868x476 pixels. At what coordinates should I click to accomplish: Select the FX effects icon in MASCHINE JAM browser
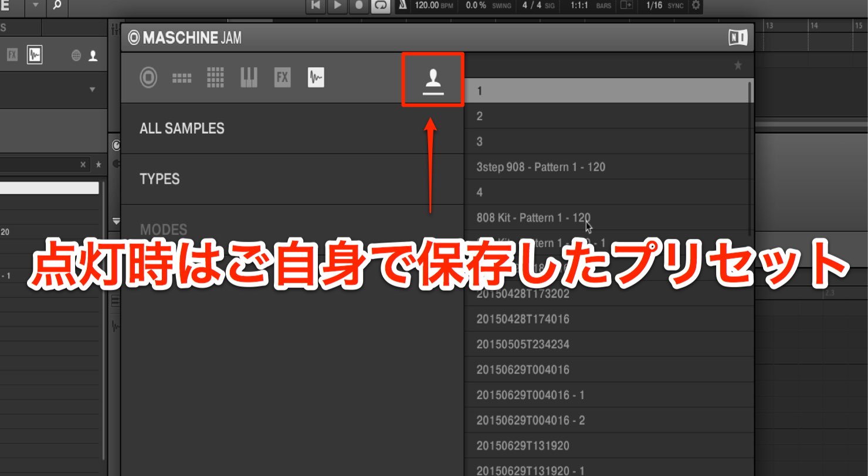click(x=283, y=77)
